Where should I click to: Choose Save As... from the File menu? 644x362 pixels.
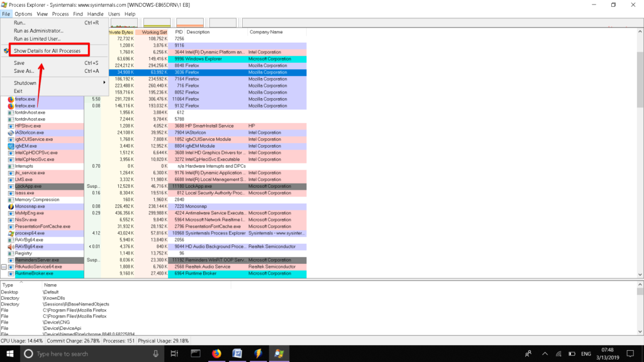coord(55,71)
